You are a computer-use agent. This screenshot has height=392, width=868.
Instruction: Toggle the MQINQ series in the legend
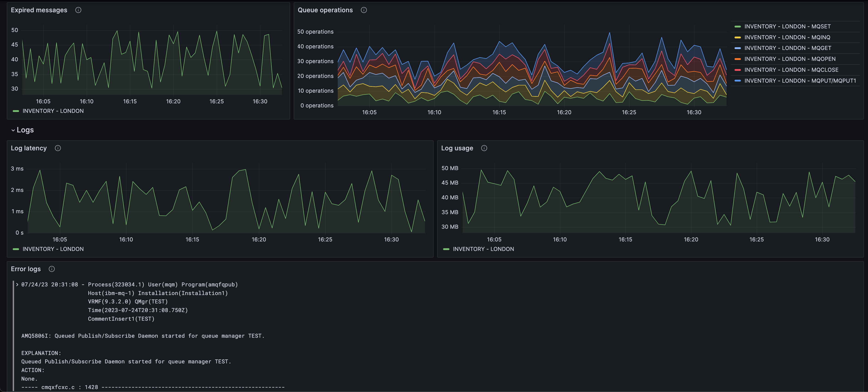(x=787, y=37)
